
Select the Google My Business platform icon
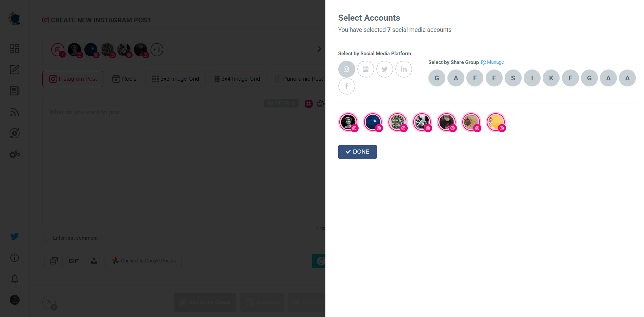365,69
